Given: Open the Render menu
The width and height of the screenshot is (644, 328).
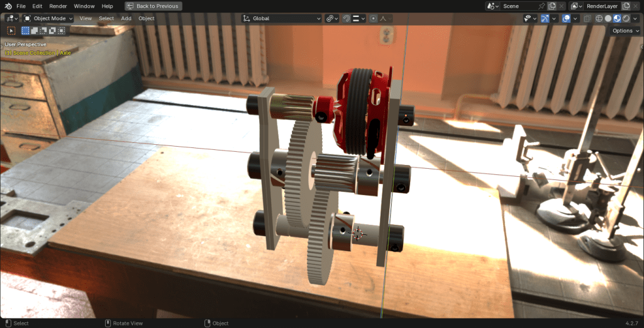Looking at the screenshot, I should [x=58, y=6].
